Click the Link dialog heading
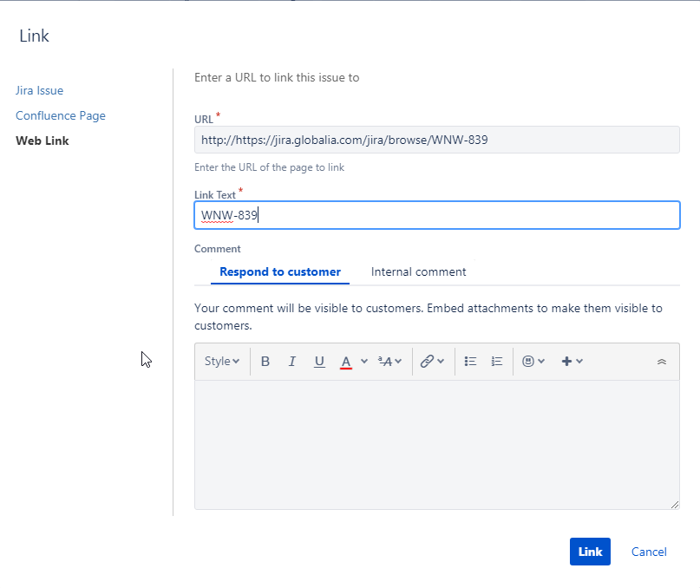Screen dimensions: 700x588 [34, 36]
